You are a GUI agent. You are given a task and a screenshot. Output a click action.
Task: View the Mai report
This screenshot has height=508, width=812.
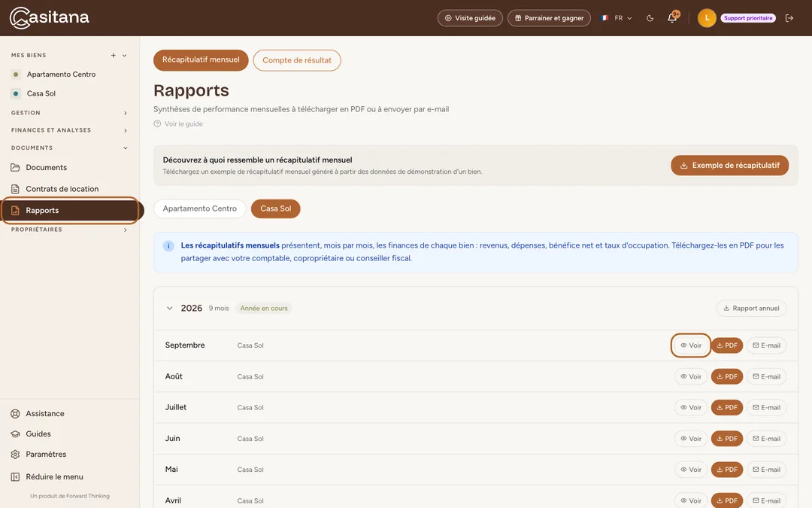pyautogui.click(x=691, y=470)
